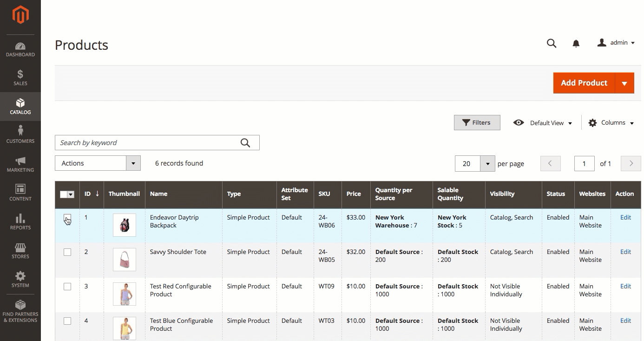Tick the Test Red Configurable Product checkbox

click(x=67, y=287)
